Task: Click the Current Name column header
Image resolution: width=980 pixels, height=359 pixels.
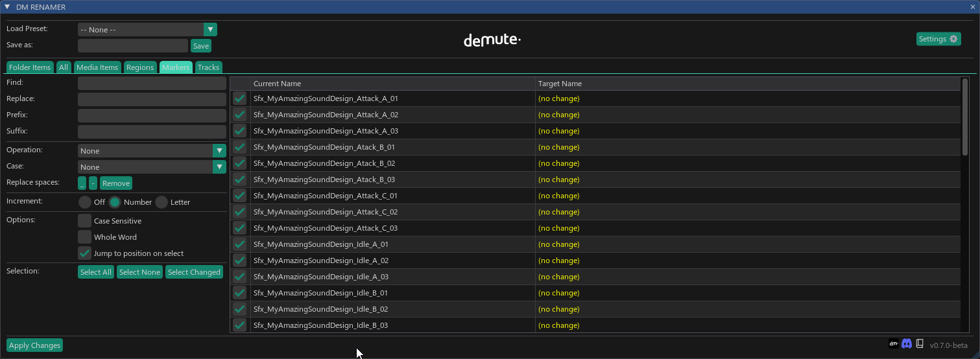Action: tap(392, 84)
